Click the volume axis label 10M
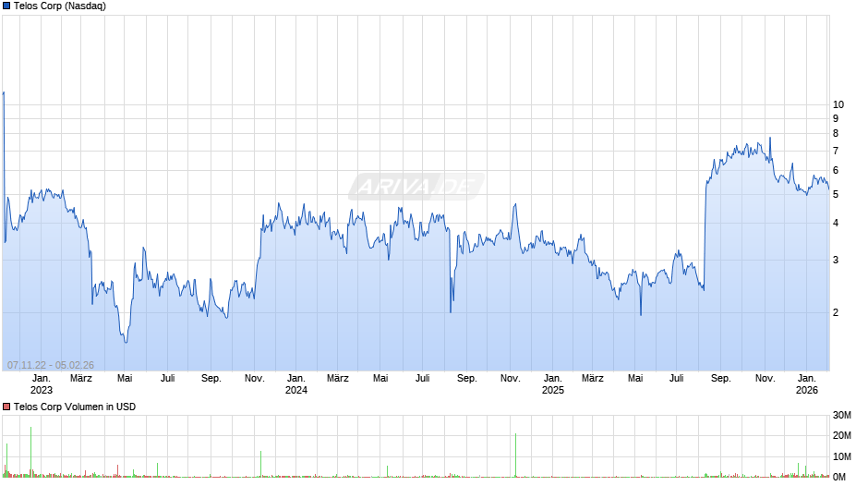 tap(842, 456)
